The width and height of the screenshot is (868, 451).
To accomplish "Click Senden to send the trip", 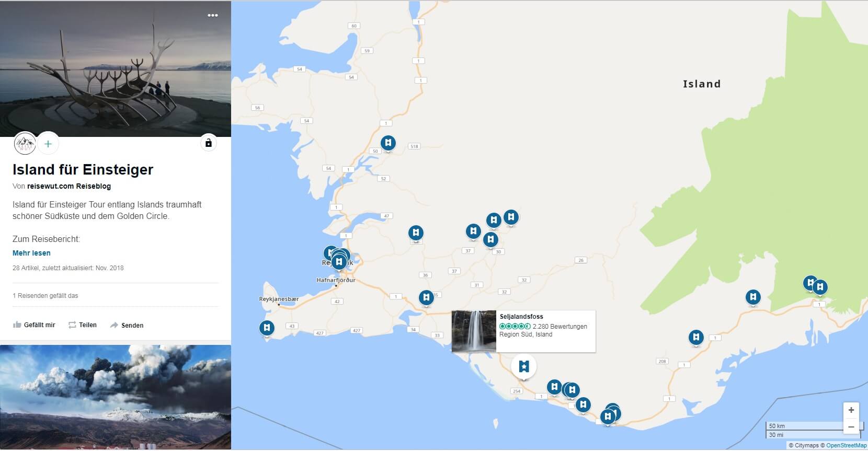I will (x=127, y=325).
